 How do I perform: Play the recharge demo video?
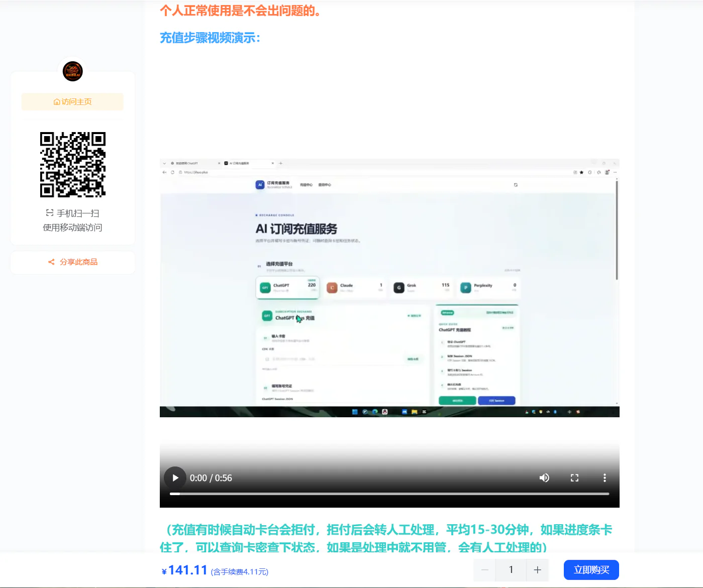click(175, 478)
